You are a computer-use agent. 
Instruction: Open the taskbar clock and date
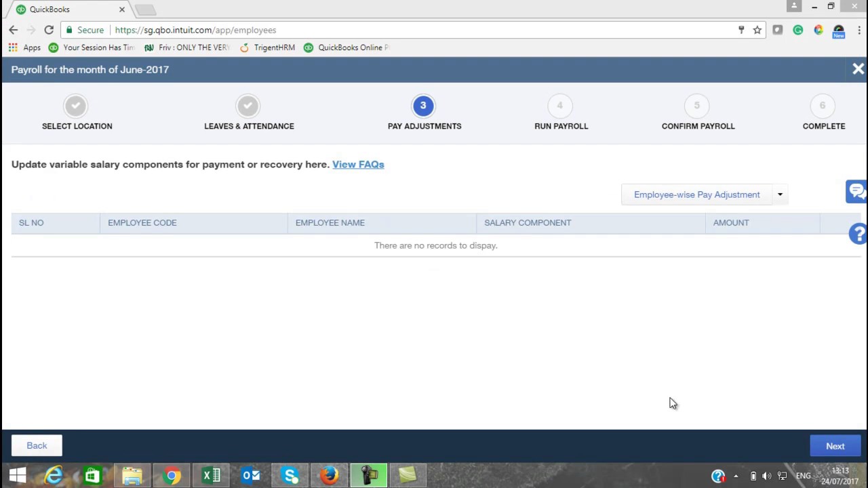click(x=840, y=476)
